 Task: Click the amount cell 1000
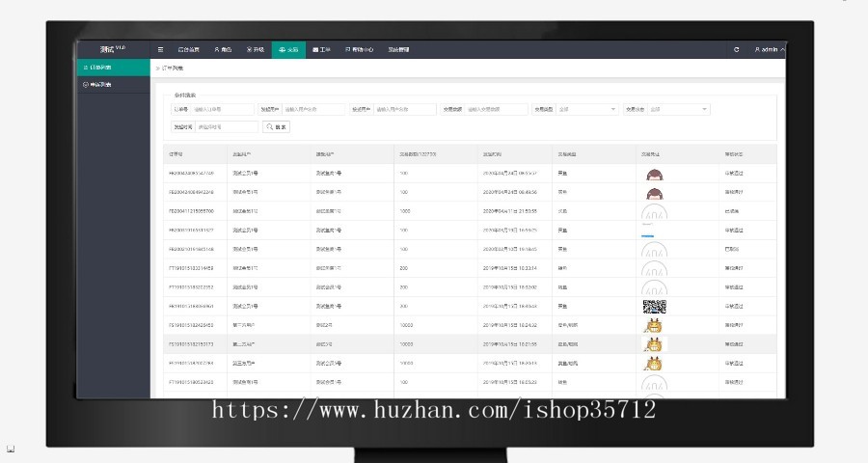(x=405, y=211)
